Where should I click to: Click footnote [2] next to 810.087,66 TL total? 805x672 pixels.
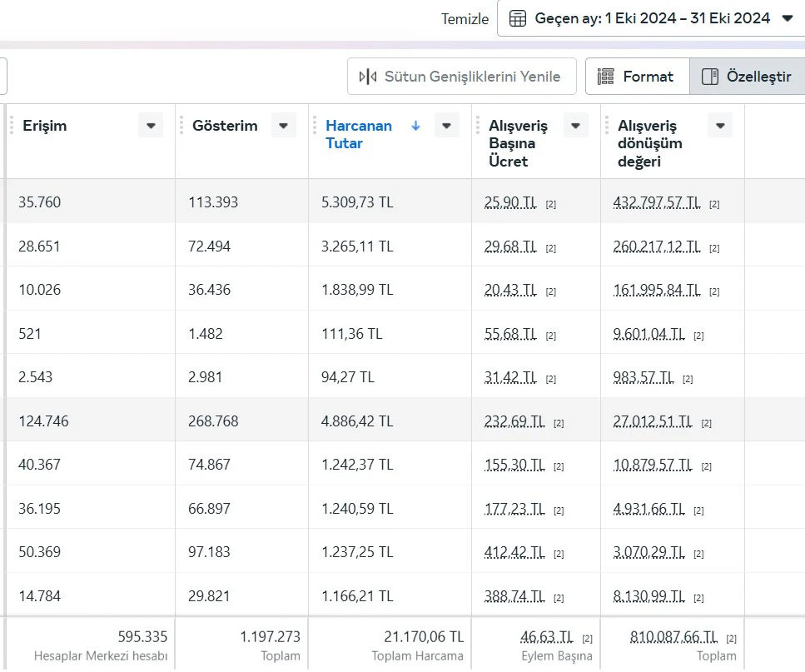point(731,639)
